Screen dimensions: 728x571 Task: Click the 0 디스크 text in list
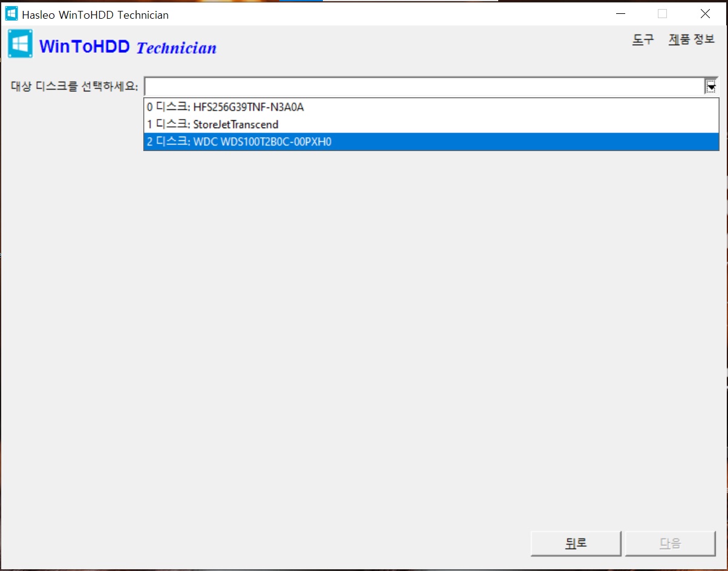click(x=168, y=108)
